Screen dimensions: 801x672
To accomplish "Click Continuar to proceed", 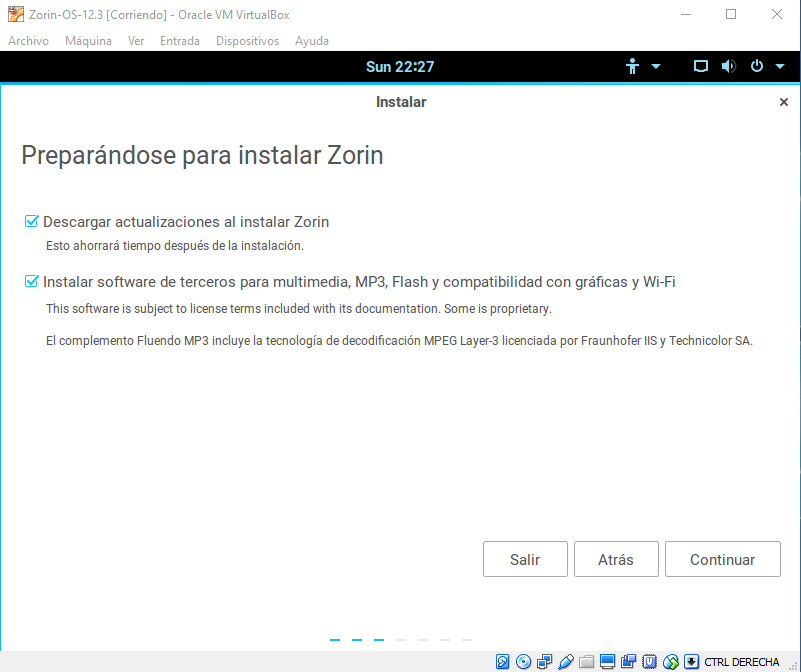I will tap(723, 559).
